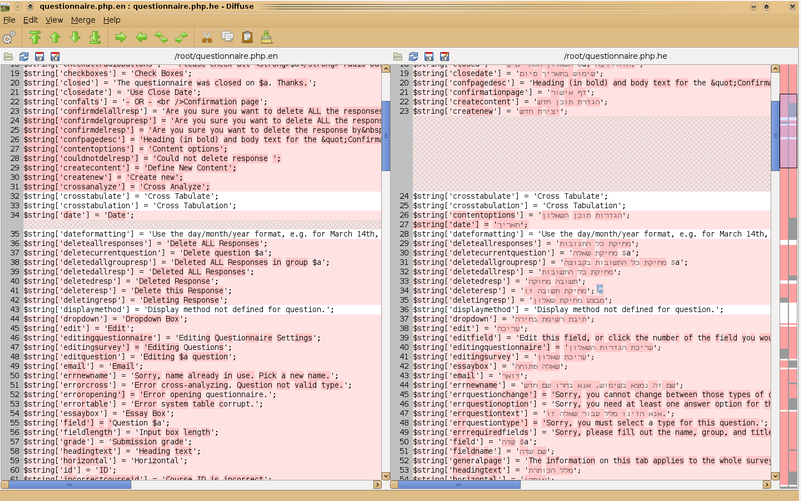Copy selection to the right pane
This screenshot has width=801, height=501.
click(x=121, y=38)
